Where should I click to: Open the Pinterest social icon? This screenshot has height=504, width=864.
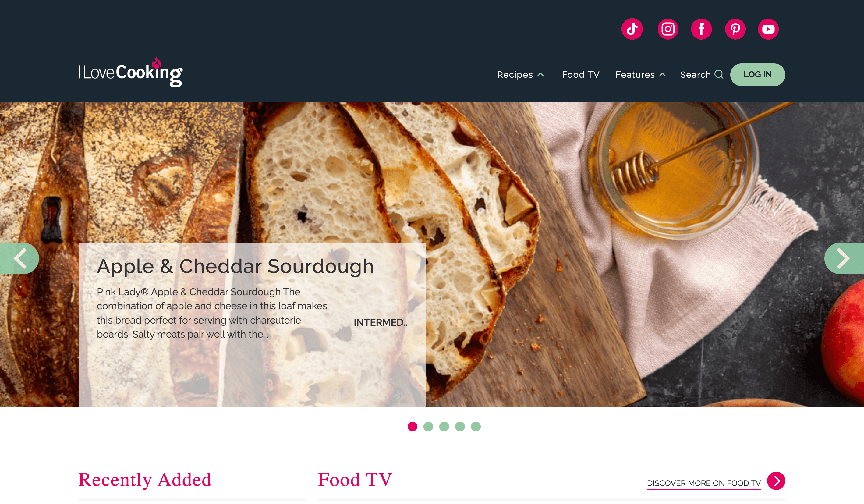click(x=735, y=29)
